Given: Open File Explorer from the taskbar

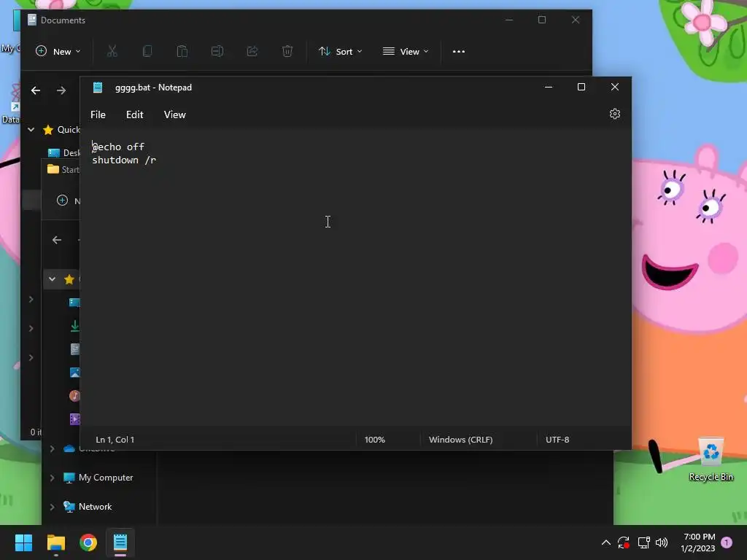Looking at the screenshot, I should click(56, 542).
